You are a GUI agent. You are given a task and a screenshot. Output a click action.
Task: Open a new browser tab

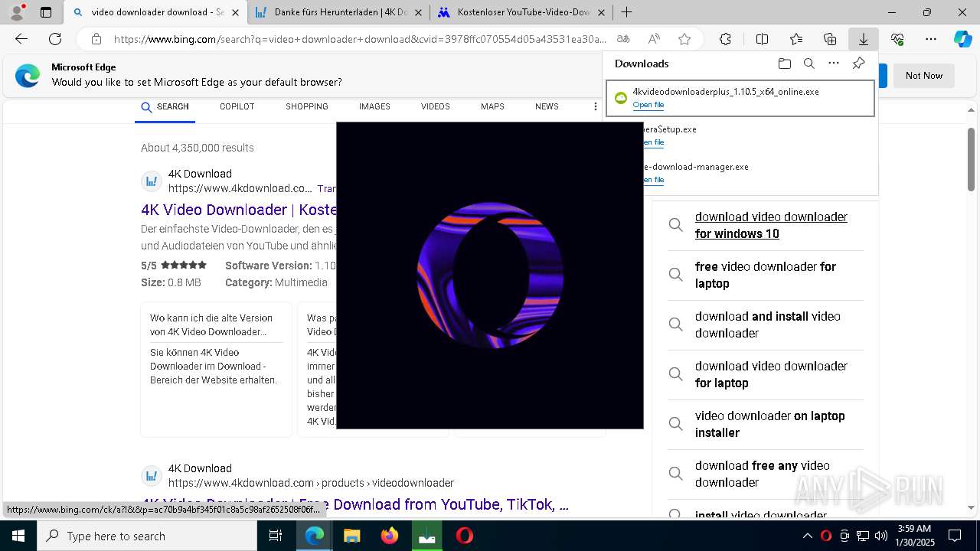[626, 12]
